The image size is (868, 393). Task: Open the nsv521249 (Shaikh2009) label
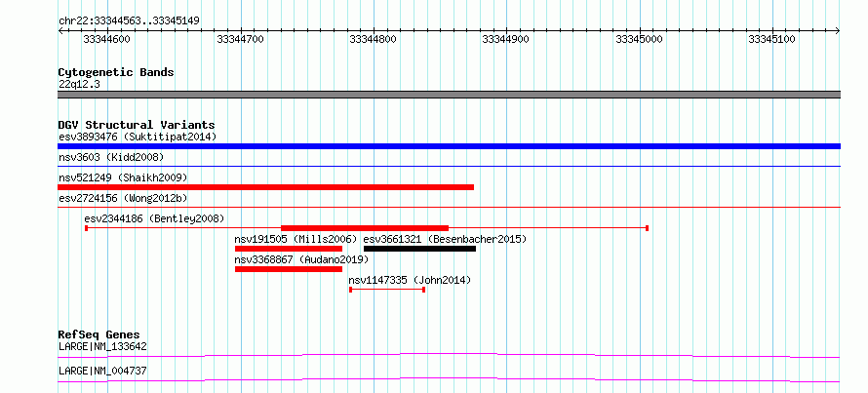point(123,177)
